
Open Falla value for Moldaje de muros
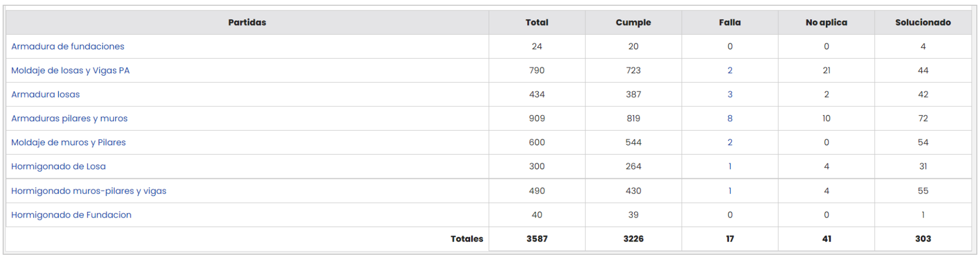tap(729, 142)
